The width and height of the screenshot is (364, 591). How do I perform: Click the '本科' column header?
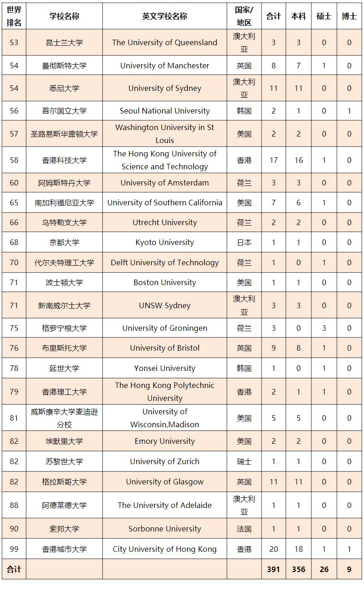point(298,16)
